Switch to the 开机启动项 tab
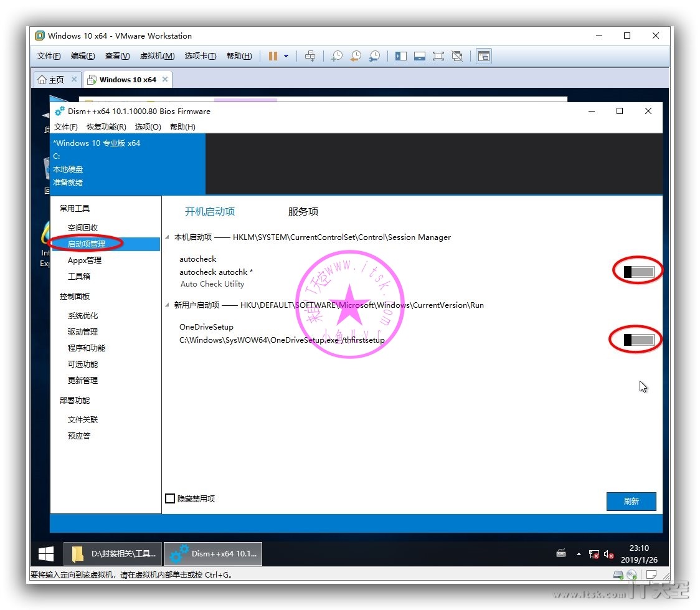The image size is (700, 610). point(210,212)
